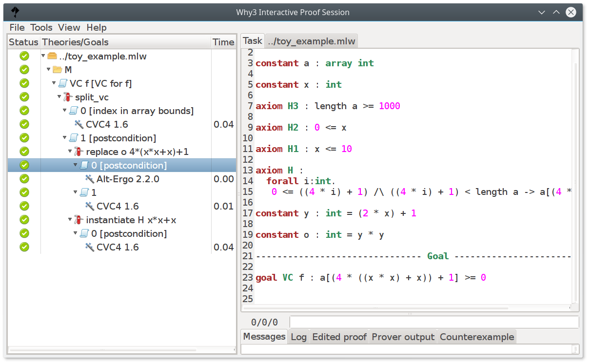Screen dimensions: 589x364
Task: Click the Why3 application icon in the title bar
Action: click(15, 12)
